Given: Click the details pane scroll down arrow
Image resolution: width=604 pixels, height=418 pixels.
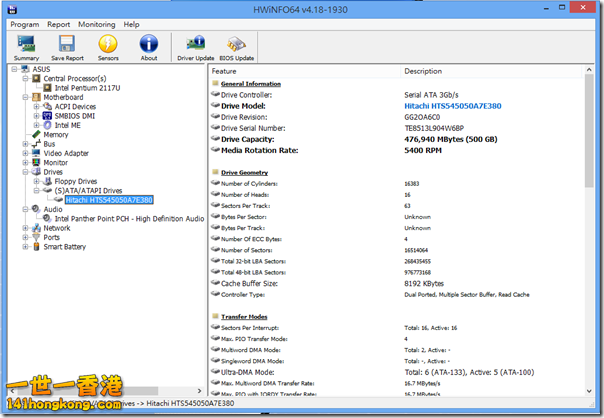Looking at the screenshot, I should (x=589, y=391).
